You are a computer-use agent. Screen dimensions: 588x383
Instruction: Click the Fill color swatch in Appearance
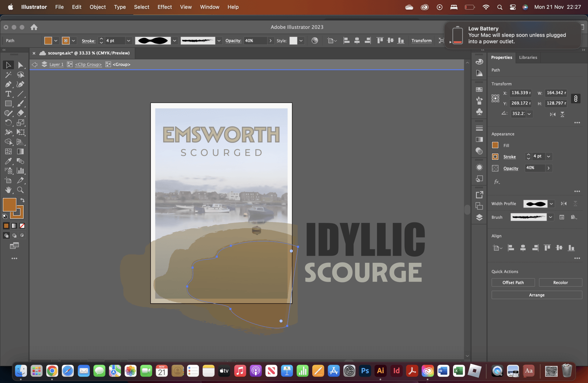click(x=495, y=145)
